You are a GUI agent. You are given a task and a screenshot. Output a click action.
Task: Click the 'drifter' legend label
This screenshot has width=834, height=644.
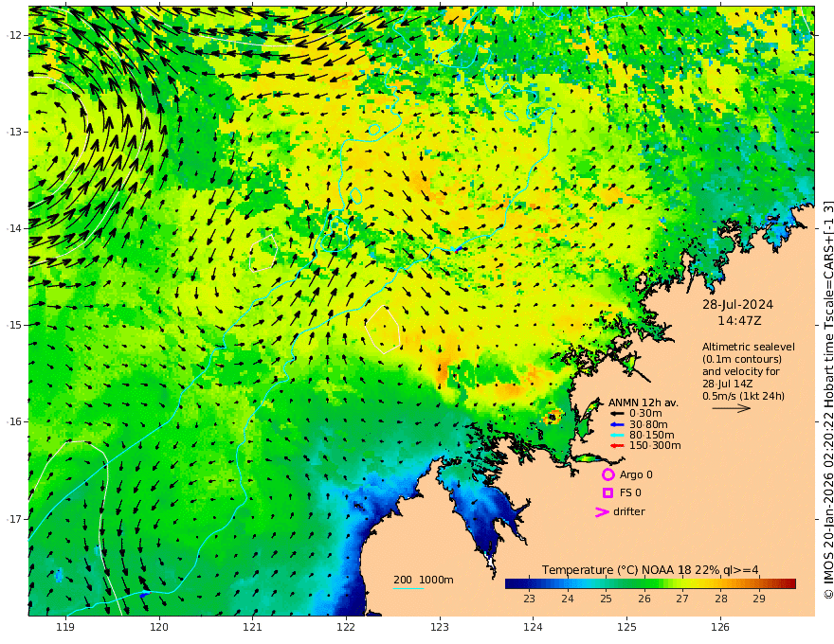629,511
